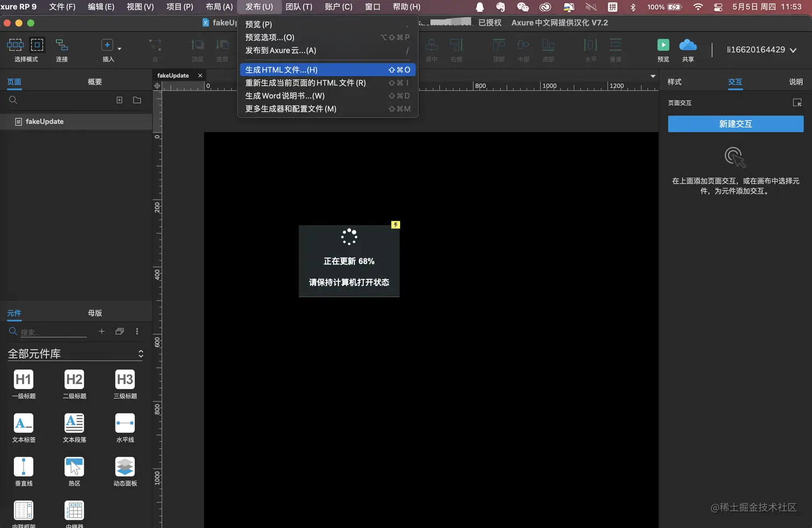Open the library more options dots
The height and width of the screenshot is (528, 812).
coord(137,331)
